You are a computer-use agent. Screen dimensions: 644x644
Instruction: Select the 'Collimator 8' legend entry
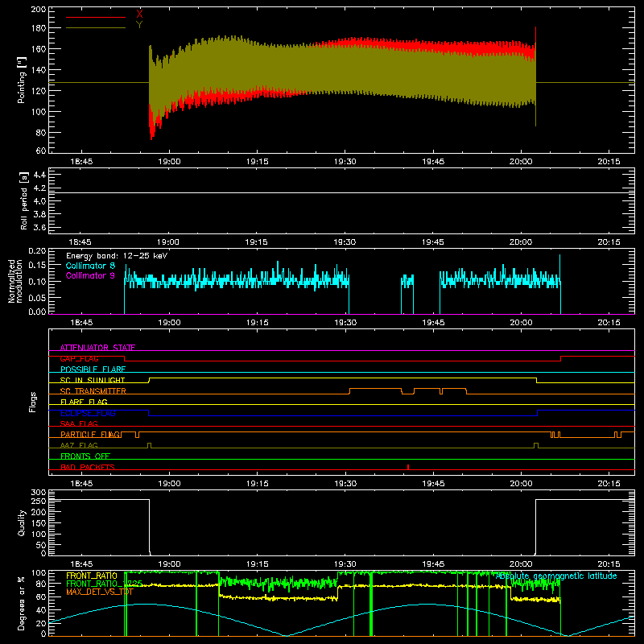point(90,266)
